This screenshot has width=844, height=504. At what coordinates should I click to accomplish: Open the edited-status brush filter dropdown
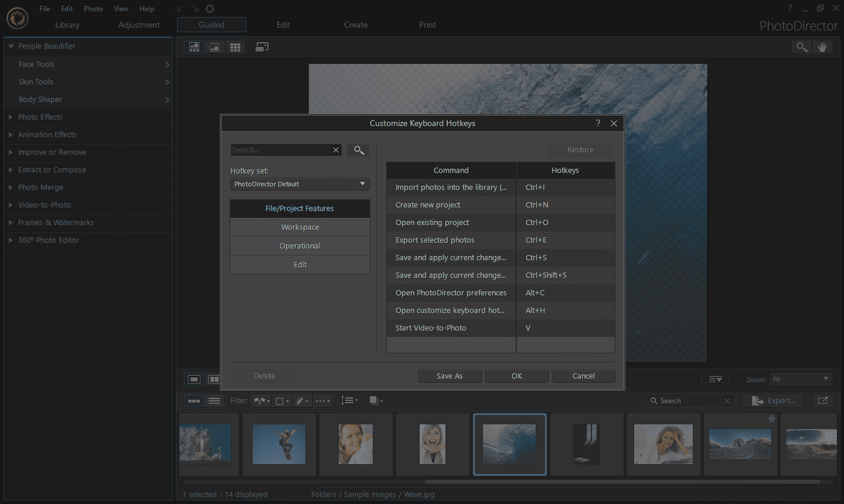(302, 401)
